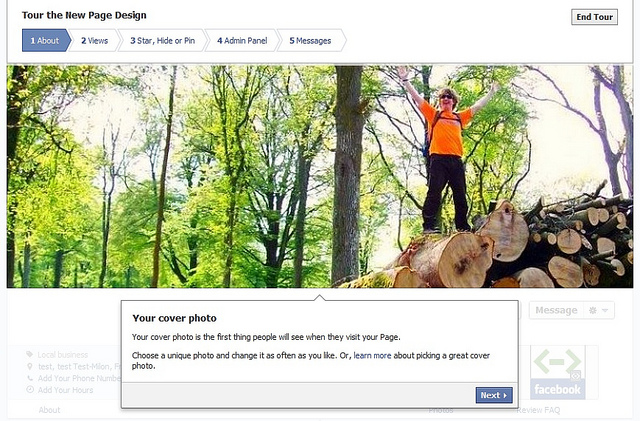This screenshot has width=640, height=421.
Task: Click the Local business tag icon
Action: (x=29, y=355)
